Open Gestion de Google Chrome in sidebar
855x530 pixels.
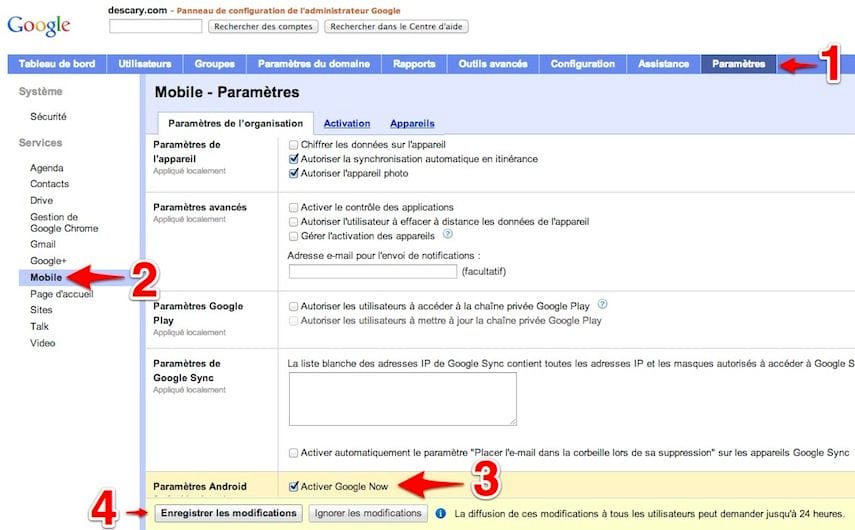[x=64, y=222]
